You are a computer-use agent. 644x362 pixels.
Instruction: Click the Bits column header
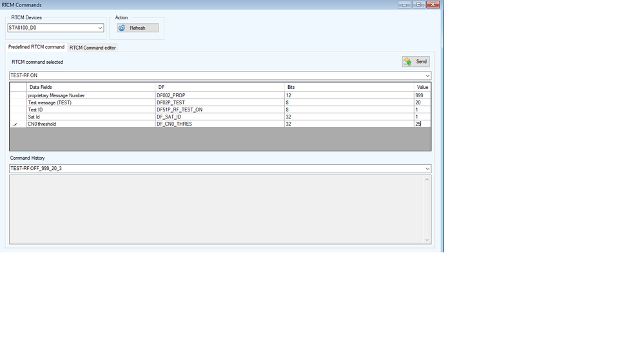point(349,87)
